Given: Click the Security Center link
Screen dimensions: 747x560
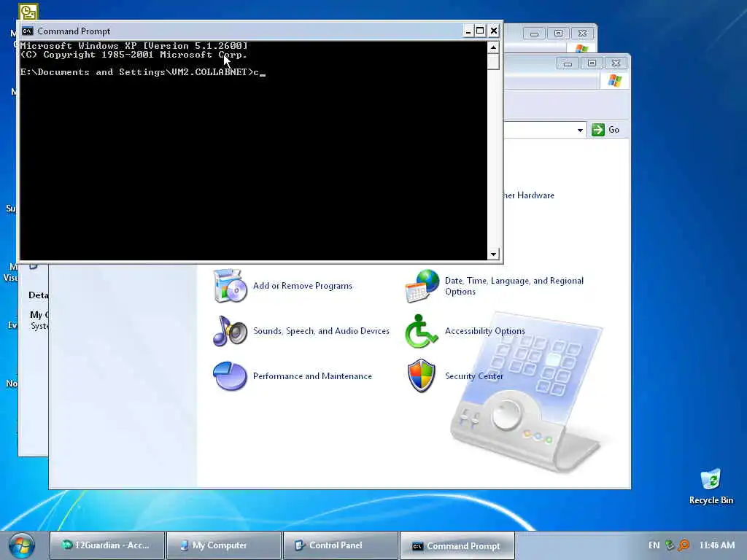Looking at the screenshot, I should click(x=474, y=376).
